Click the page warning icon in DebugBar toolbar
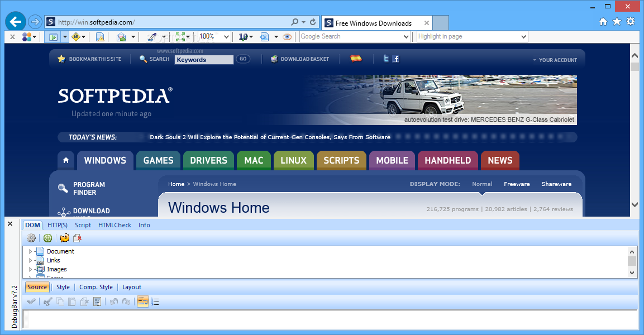Image resolution: width=644 pixels, height=335 pixels. pyautogui.click(x=100, y=37)
